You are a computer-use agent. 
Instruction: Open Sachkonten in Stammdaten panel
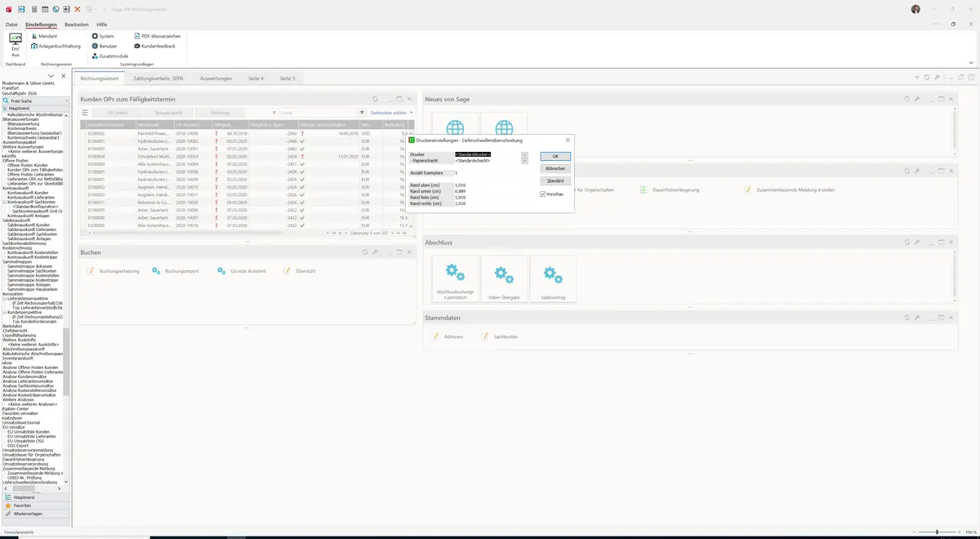pyautogui.click(x=499, y=336)
